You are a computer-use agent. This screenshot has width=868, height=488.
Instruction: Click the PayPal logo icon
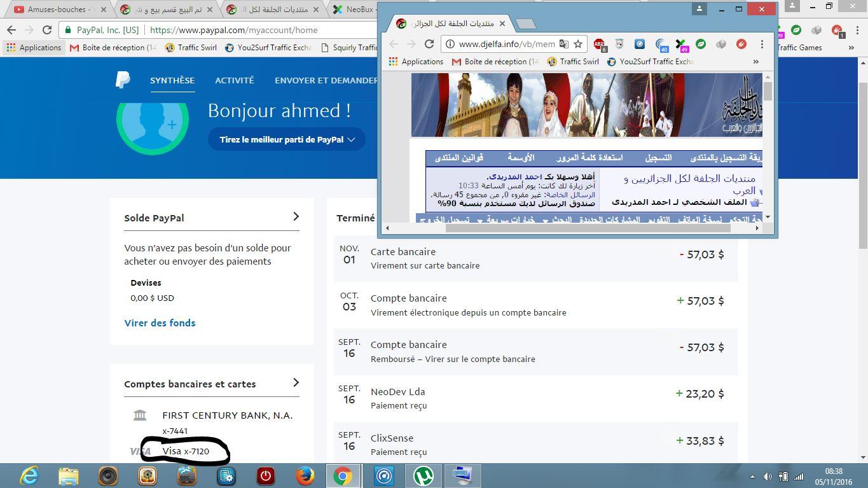123,80
